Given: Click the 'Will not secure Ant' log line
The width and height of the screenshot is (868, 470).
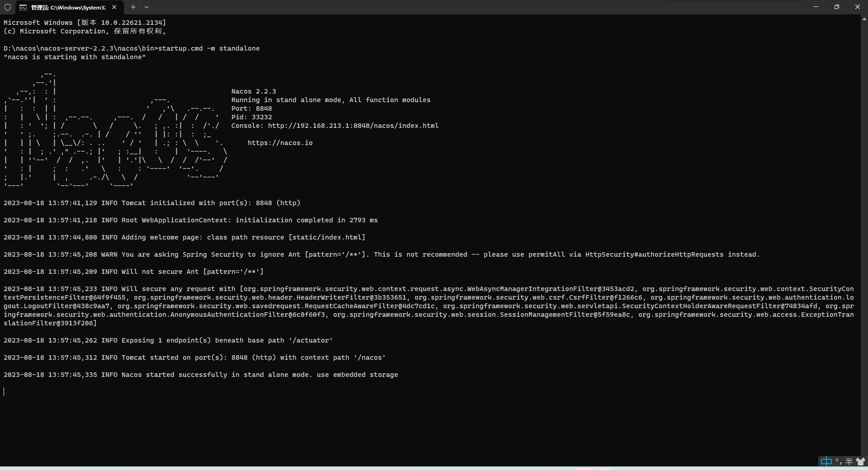Looking at the screenshot, I should pyautogui.click(x=133, y=272).
